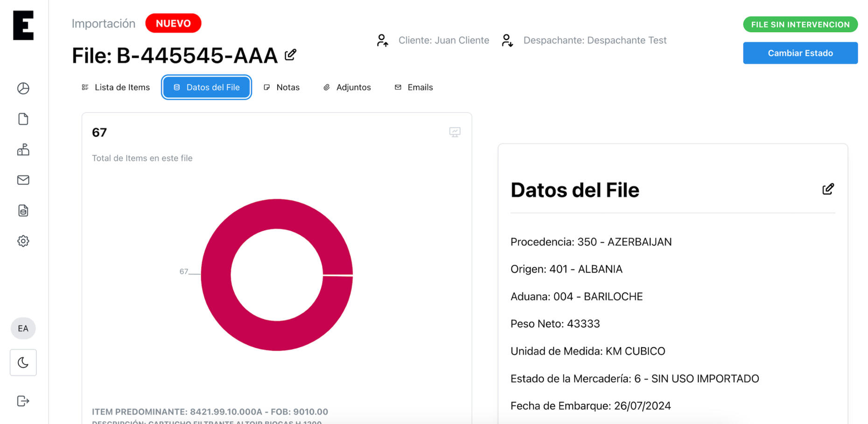868x424 pixels.
Task: Click the EA user avatar
Action: (23, 328)
